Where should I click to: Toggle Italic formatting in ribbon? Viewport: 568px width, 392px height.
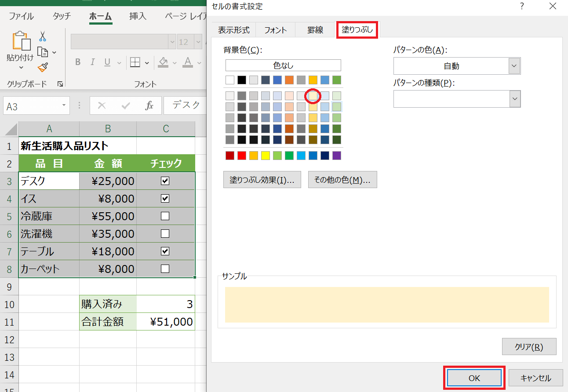(92, 62)
